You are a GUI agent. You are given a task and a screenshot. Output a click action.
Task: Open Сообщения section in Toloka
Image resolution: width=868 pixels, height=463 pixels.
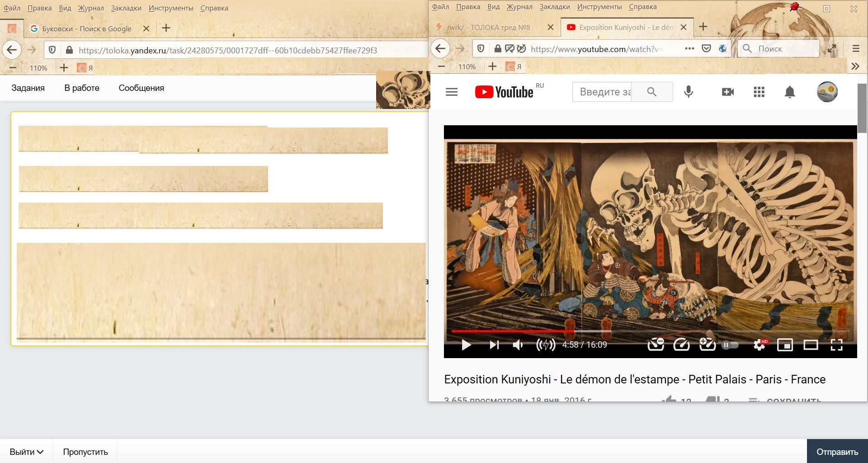[141, 88]
